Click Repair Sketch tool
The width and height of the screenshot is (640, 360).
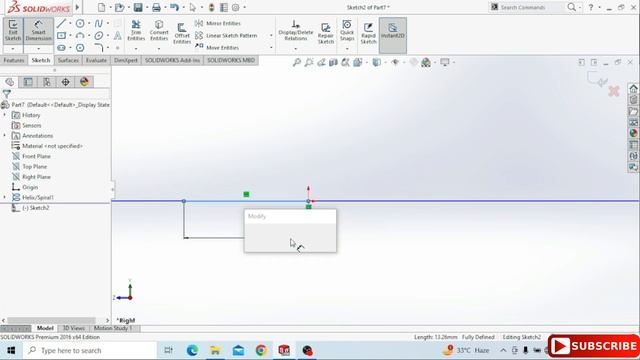coord(326,33)
